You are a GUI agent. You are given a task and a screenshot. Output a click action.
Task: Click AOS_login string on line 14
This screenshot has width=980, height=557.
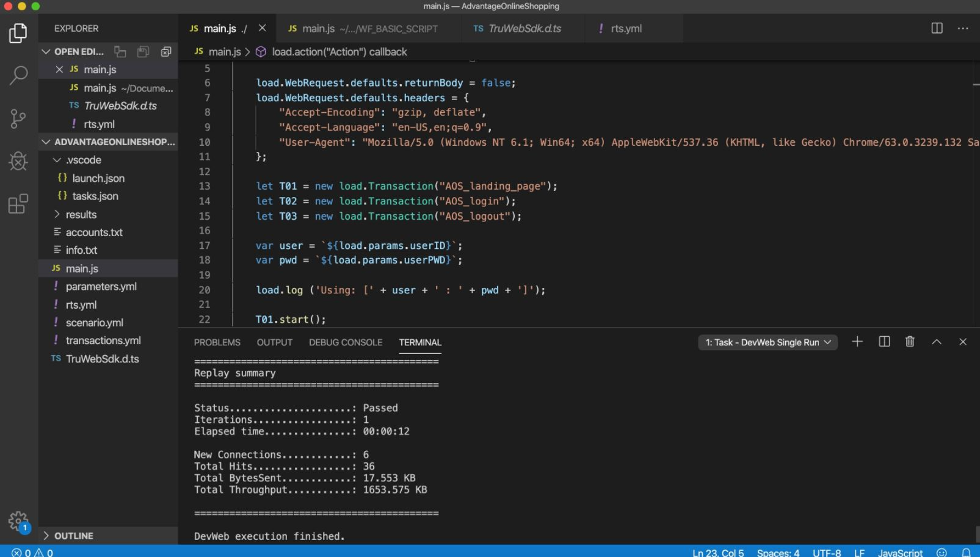[x=471, y=201]
